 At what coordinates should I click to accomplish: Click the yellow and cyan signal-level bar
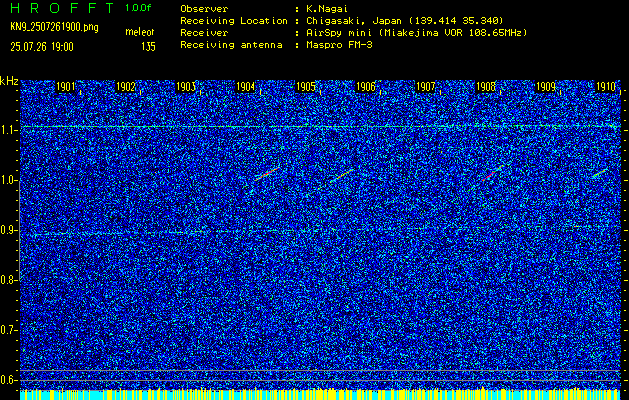click(x=320, y=394)
